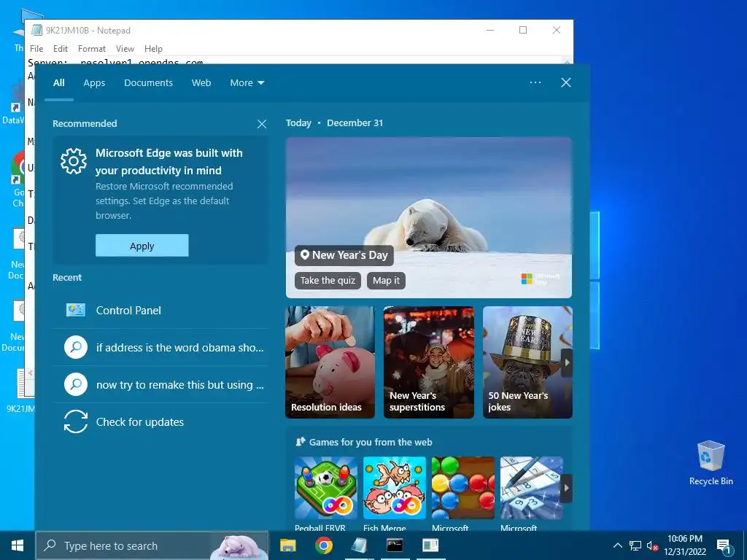The height and width of the screenshot is (560, 747).
Task: Open the Control Panel recent item
Action: coord(160,311)
